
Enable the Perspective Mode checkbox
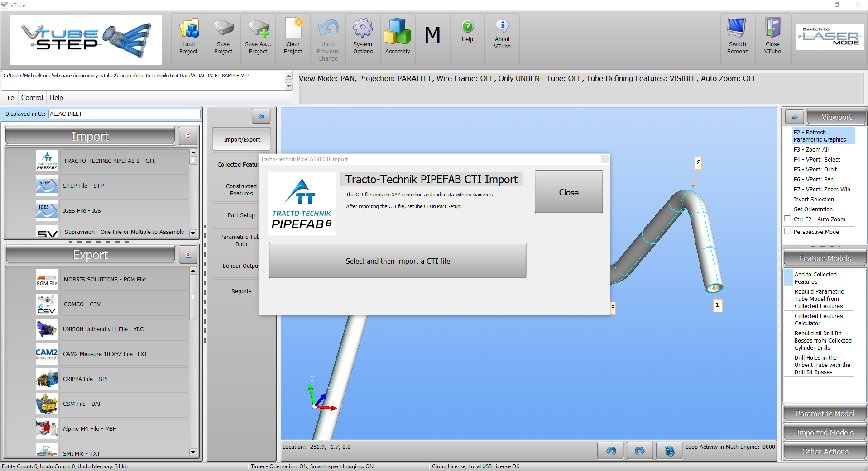(788, 231)
